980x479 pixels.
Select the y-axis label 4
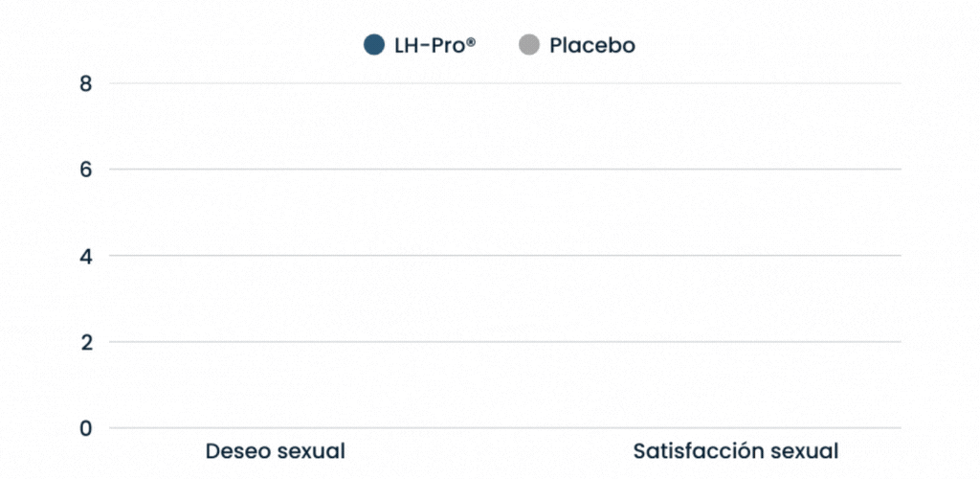[86, 256]
